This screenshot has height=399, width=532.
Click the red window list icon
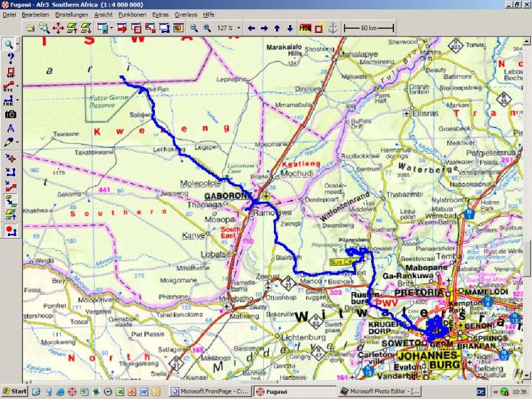coord(136,28)
